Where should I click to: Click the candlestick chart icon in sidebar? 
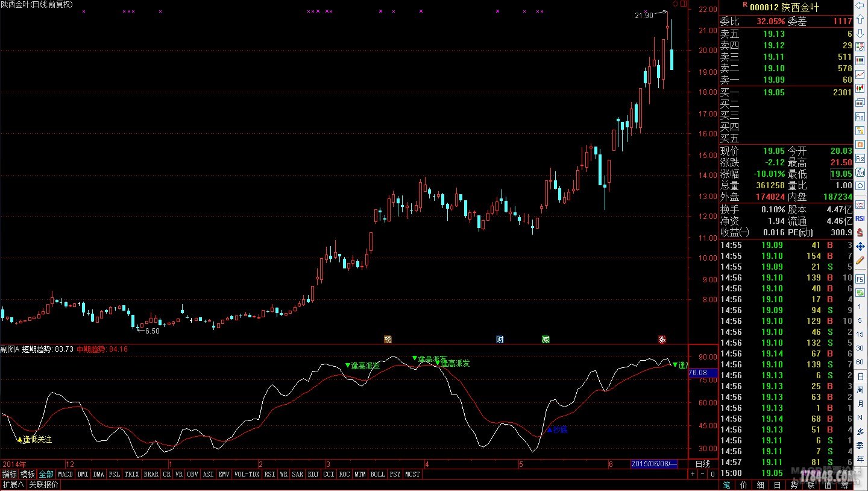860,88
